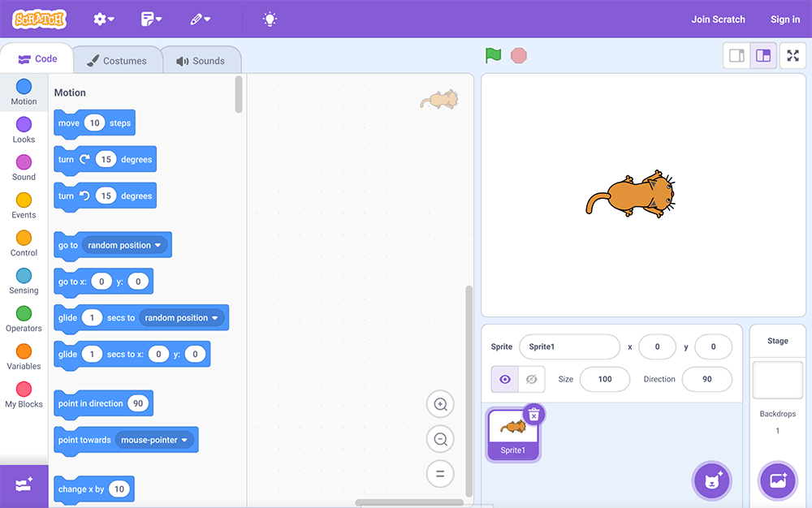Image resolution: width=812 pixels, height=508 pixels.
Task: Select the My Blocks category
Action: point(24,394)
